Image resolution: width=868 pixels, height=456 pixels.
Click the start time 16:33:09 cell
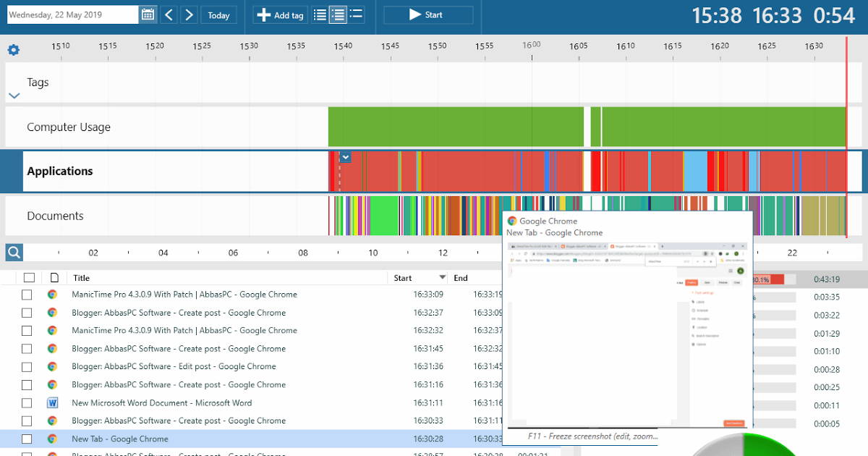click(428, 295)
